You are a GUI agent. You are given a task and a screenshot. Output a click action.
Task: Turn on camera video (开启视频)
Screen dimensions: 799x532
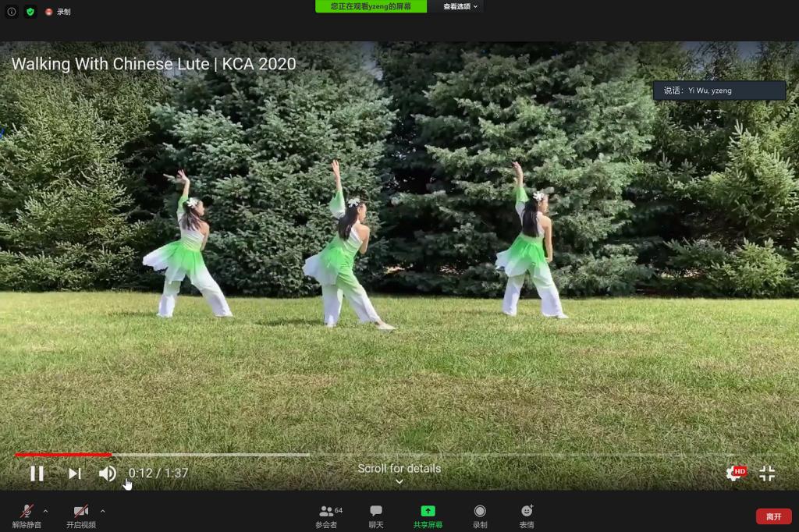tap(81, 515)
